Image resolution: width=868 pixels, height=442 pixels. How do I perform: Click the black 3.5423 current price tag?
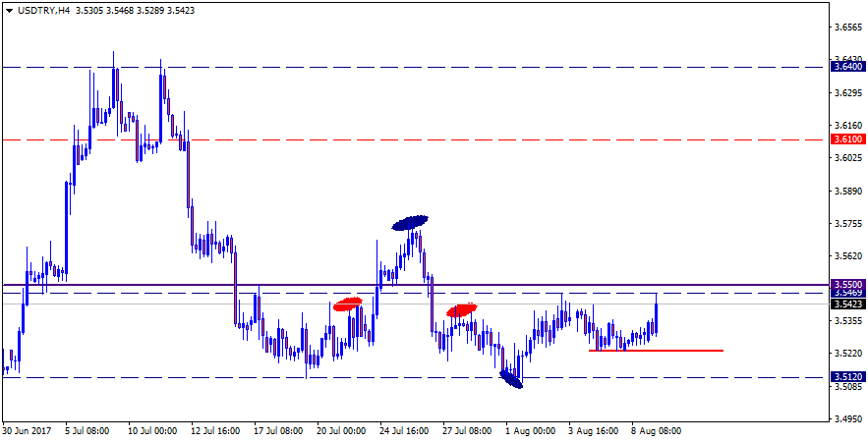coord(847,304)
